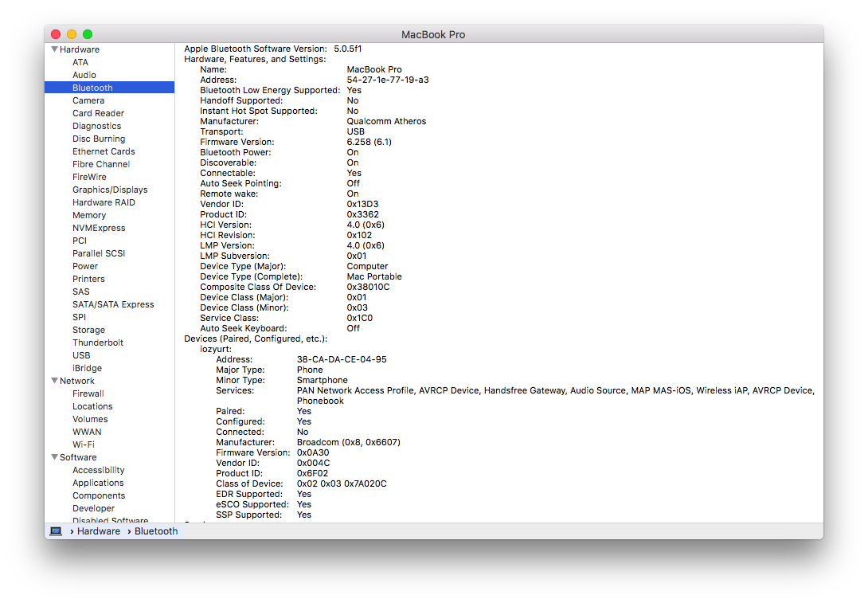This screenshot has width=868, height=603.
Task: Click the Bluetooth address value text
Action: click(387, 80)
